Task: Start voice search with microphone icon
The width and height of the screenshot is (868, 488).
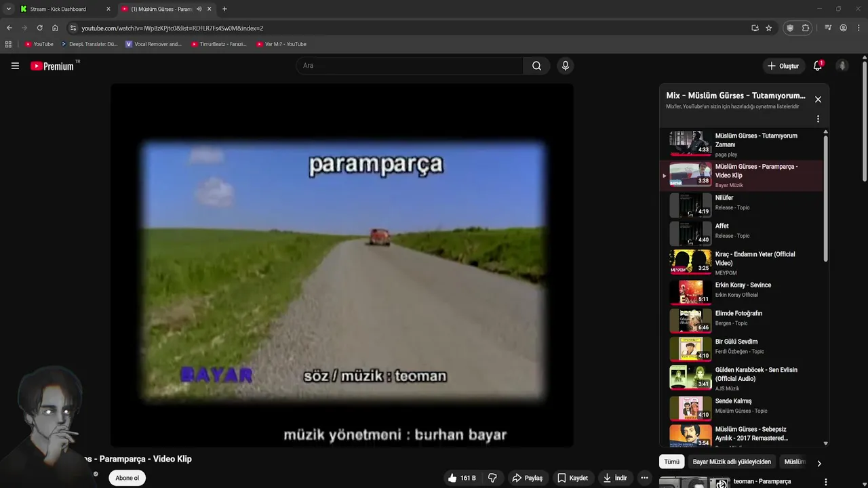Action: [566, 66]
